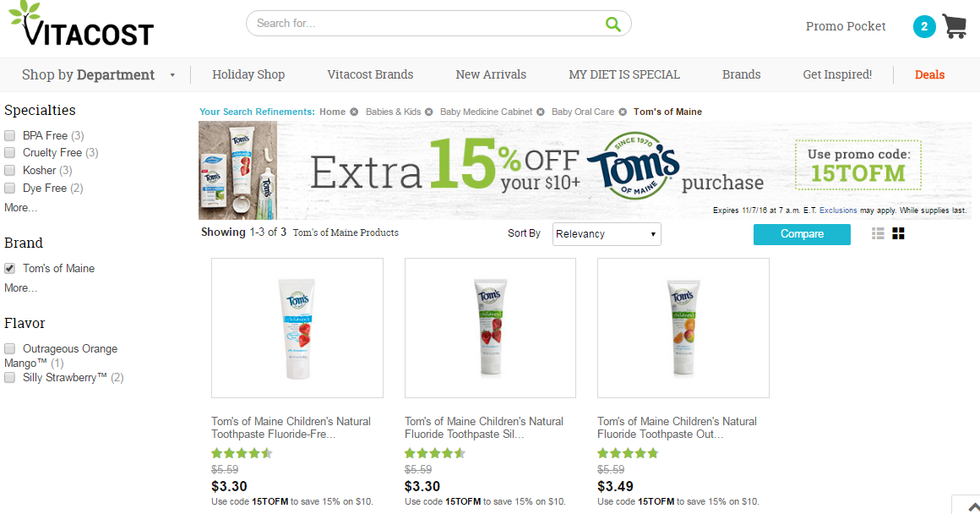Expand the Shop by Department menu

(98, 74)
